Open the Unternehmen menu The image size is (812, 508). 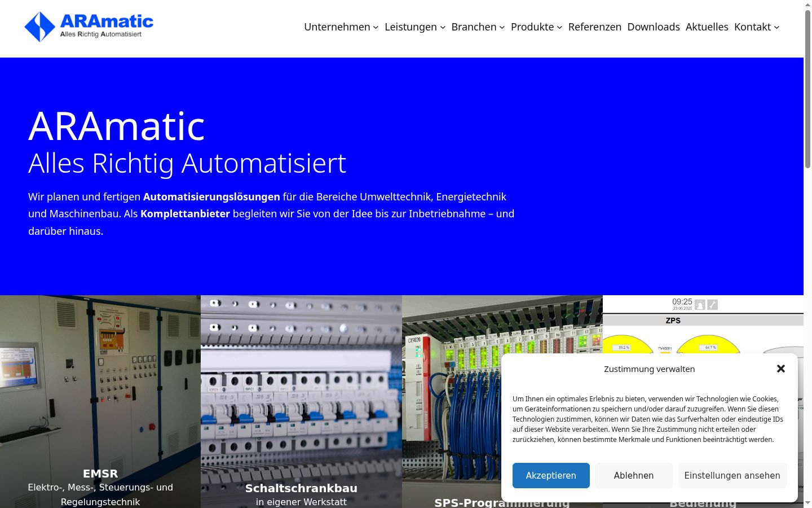pyautogui.click(x=337, y=27)
